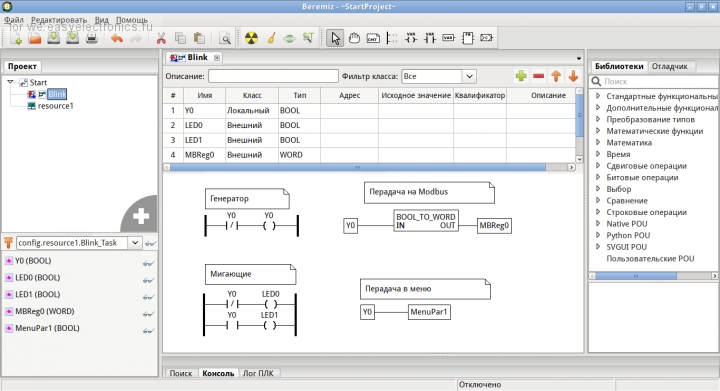The image size is (720, 391).
Task: Move variable down with orange arrow
Action: point(573,76)
